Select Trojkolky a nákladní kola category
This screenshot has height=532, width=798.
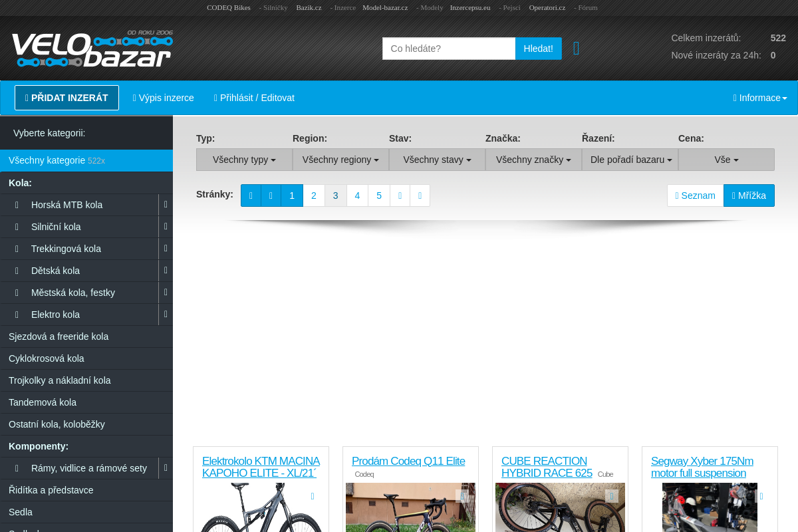click(86, 380)
